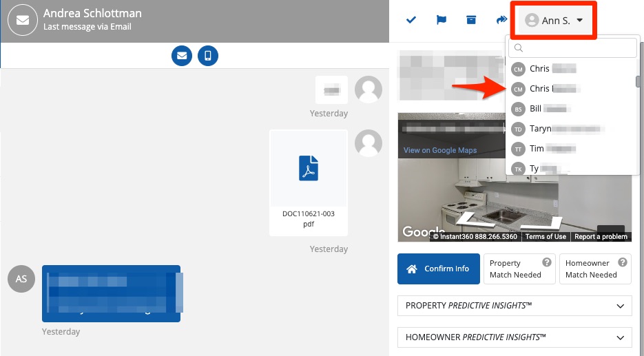Screen dimensions: 644x356
Task: Click the archive box icon
Action: (x=471, y=20)
